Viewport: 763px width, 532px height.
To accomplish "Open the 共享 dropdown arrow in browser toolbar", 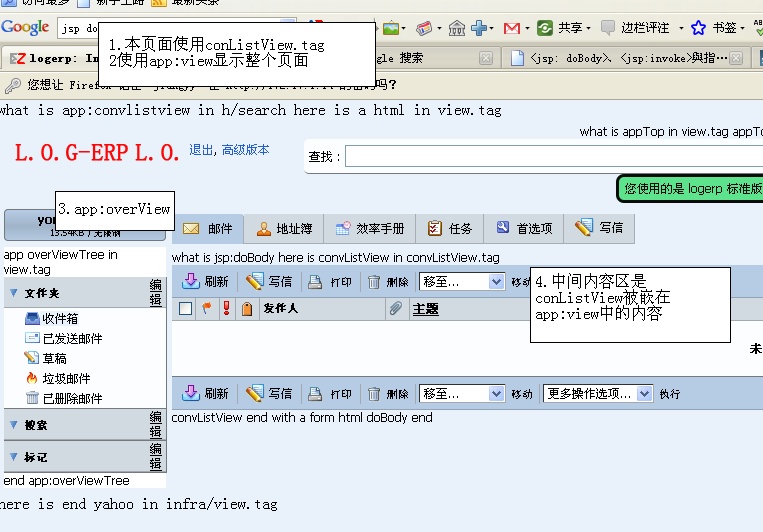I will pyautogui.click(x=588, y=28).
